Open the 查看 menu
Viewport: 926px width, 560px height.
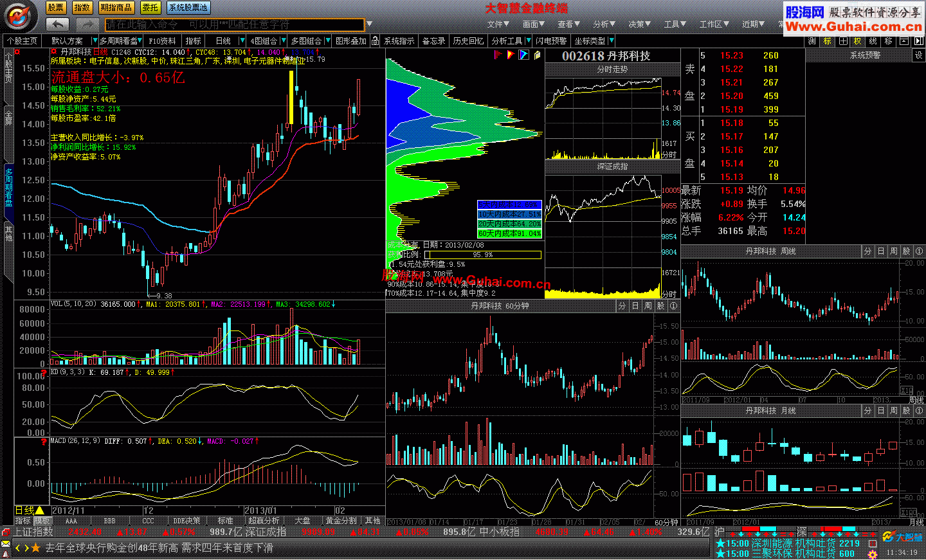pos(568,24)
